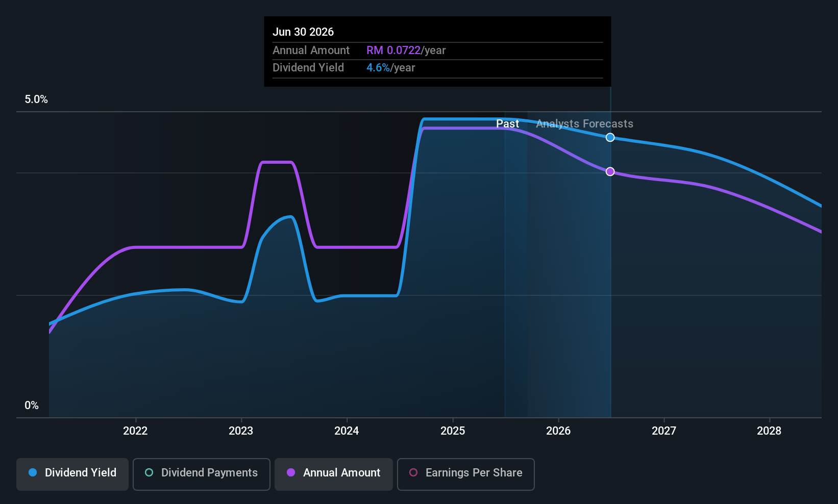Select the 2023 year axis label
The image size is (838, 504).
pos(241,431)
